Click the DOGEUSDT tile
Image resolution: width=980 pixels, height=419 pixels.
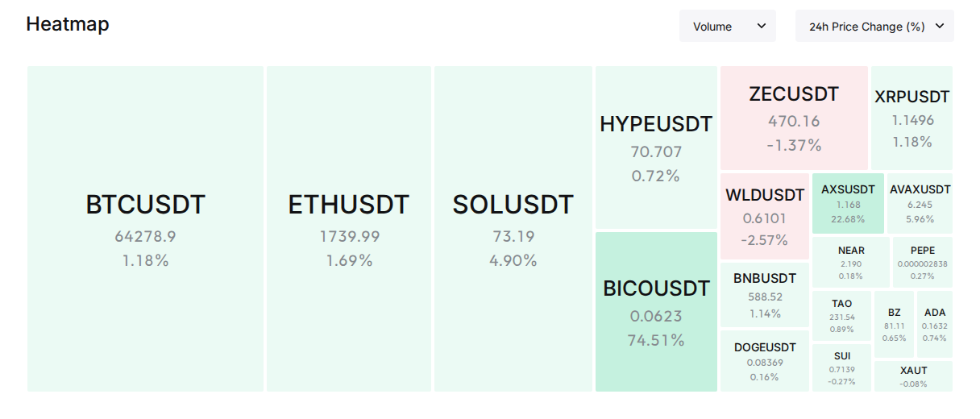(765, 361)
